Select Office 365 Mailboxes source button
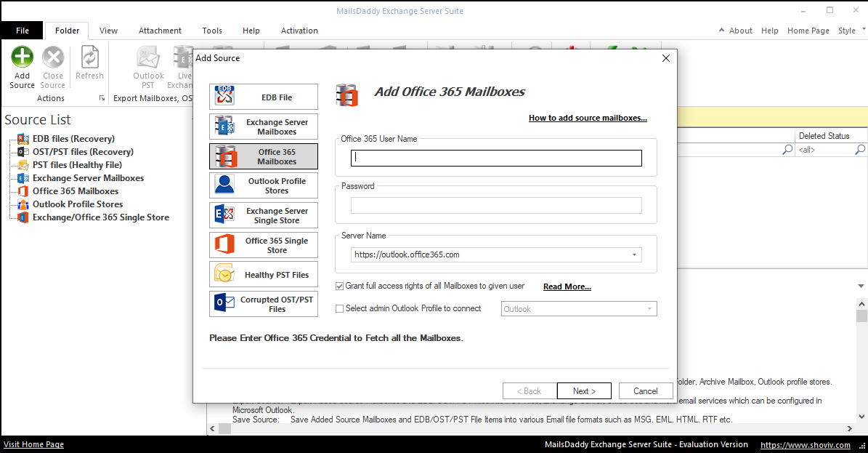The width and height of the screenshot is (868, 453). [x=264, y=156]
